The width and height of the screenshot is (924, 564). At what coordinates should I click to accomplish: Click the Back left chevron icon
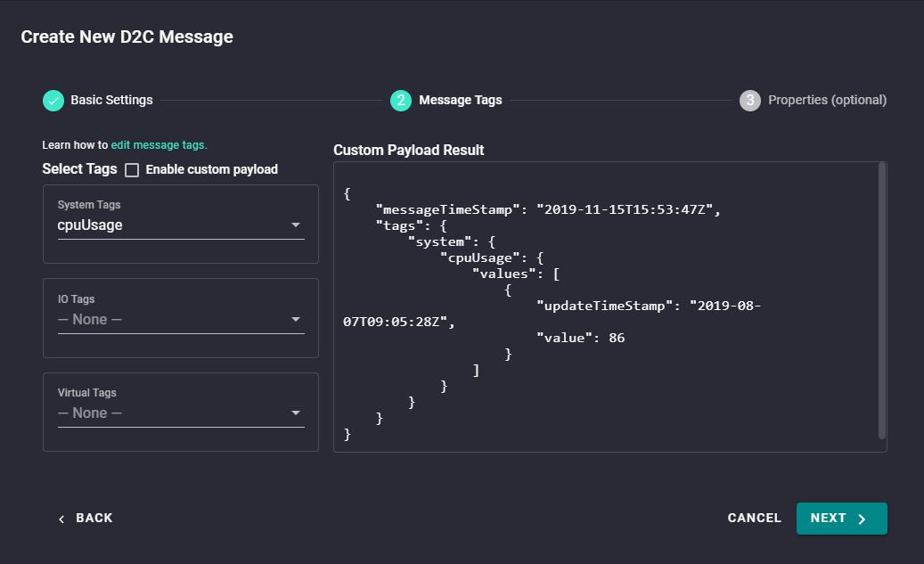pos(61,519)
